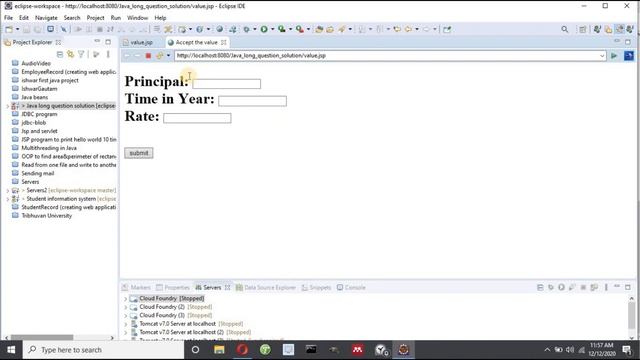Expand Tomcat v7.0 Server at localhost

pyautogui.click(x=125, y=324)
